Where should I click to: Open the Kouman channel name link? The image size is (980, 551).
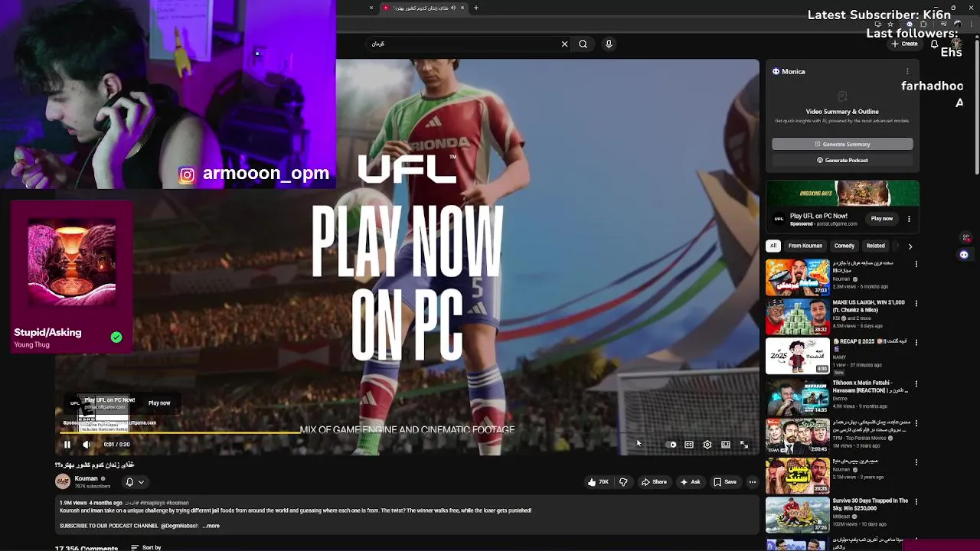(86, 478)
